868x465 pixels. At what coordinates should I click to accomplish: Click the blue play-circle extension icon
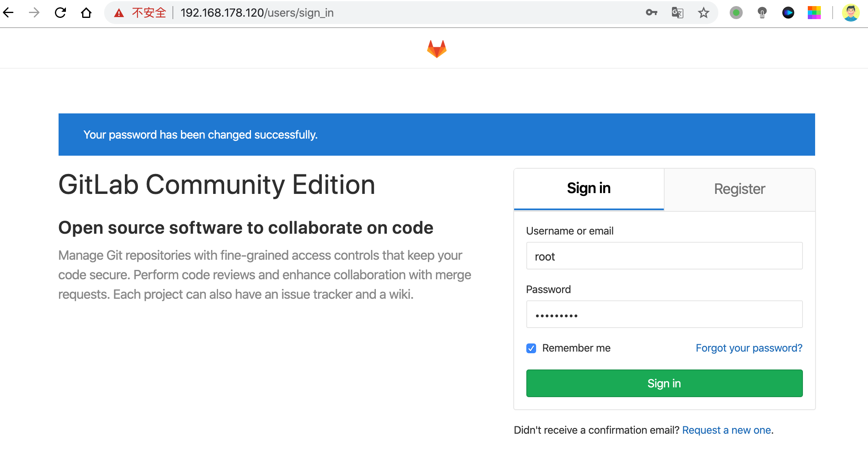tap(788, 13)
